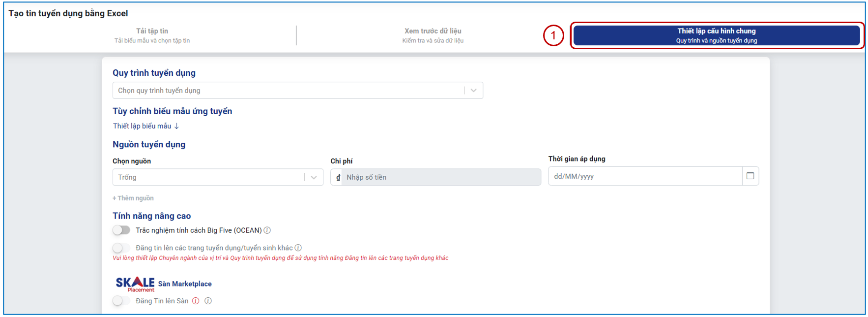Click the red warning icon near Đăng Tin lên Sàn
This screenshot has height=317, width=868.
pos(196,301)
